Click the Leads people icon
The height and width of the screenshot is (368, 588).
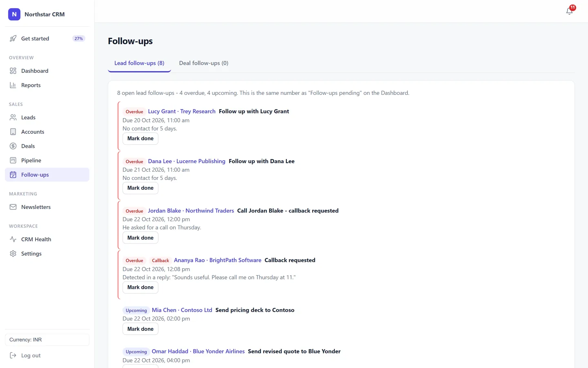click(x=13, y=117)
